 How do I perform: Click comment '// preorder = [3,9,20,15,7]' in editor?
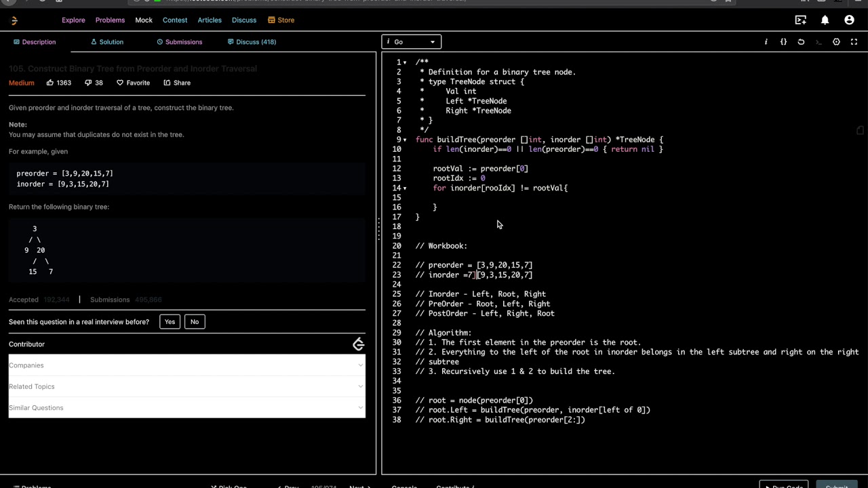474,265
